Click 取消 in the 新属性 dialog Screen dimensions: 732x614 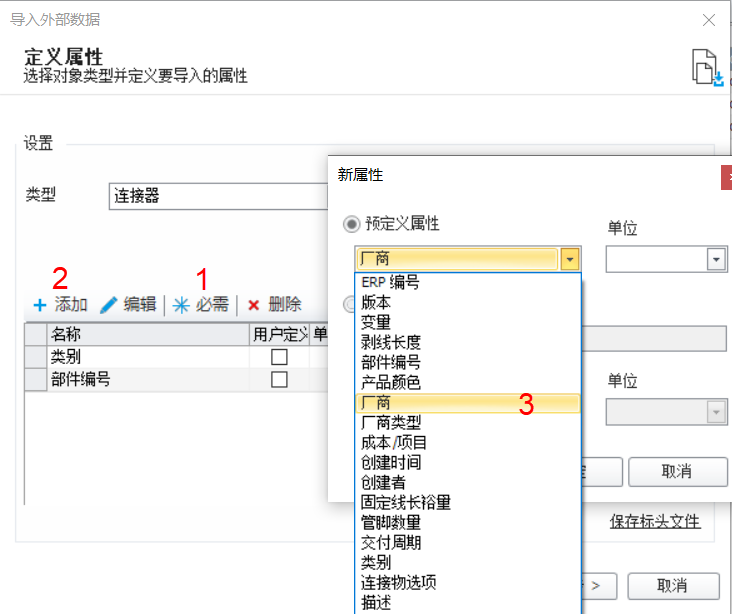(x=677, y=472)
